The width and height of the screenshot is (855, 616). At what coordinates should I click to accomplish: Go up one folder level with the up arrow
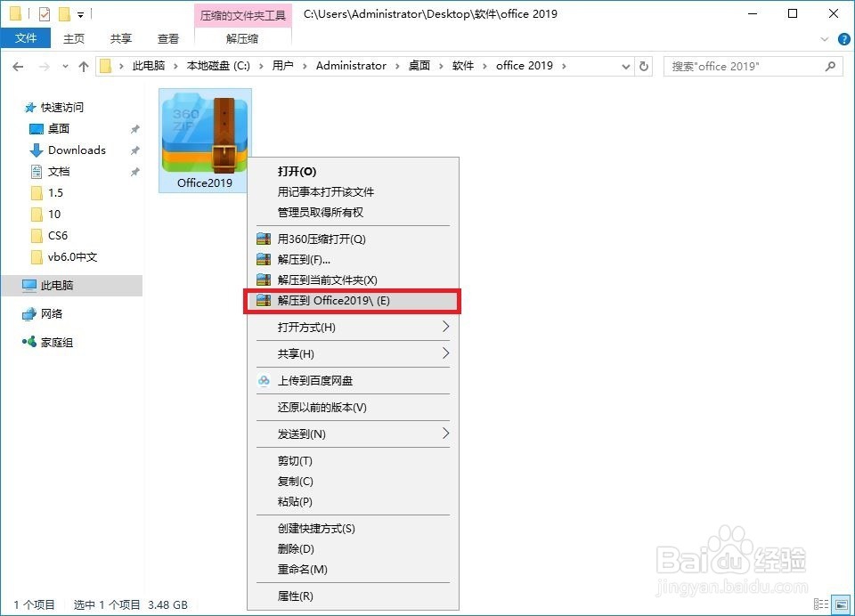83,66
